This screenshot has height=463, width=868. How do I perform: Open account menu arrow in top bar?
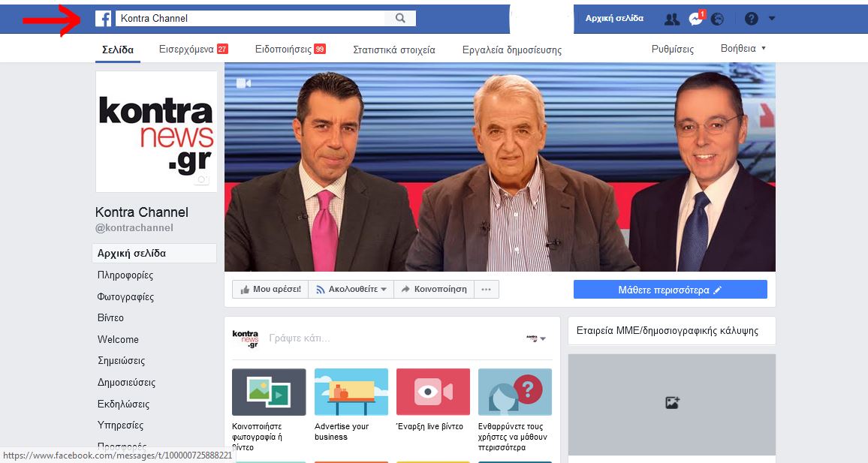click(x=772, y=18)
